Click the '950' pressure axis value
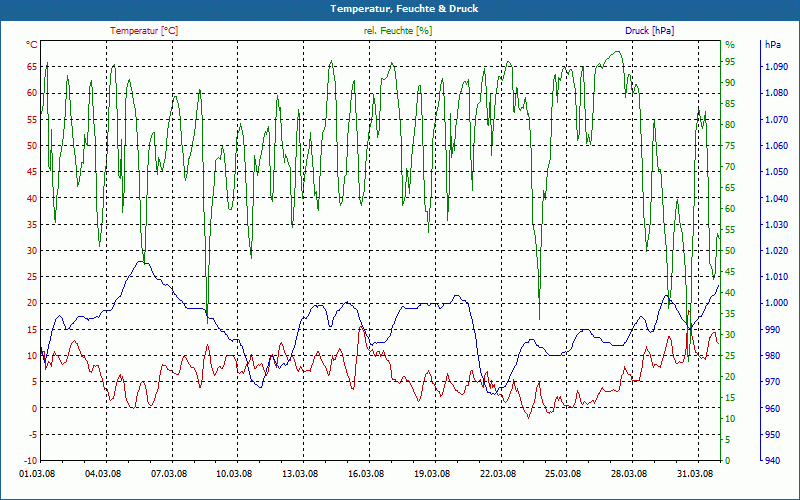Viewport: 800px width, 500px height. point(773,435)
